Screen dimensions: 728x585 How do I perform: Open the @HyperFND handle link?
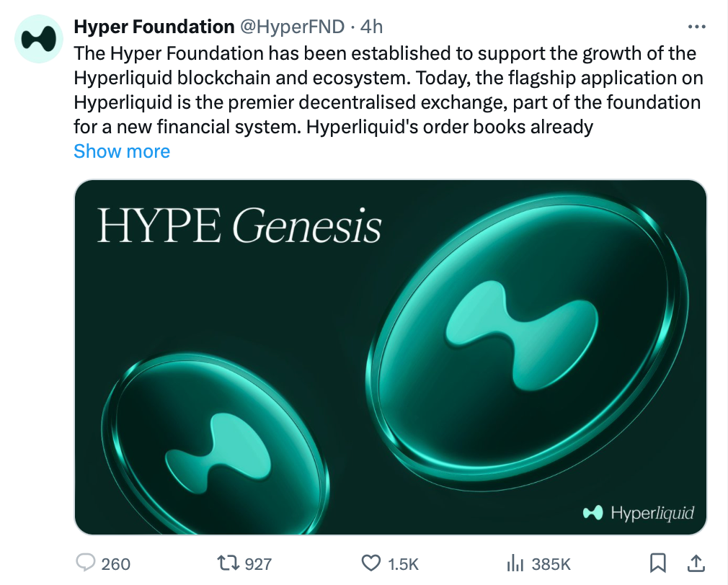(292, 27)
